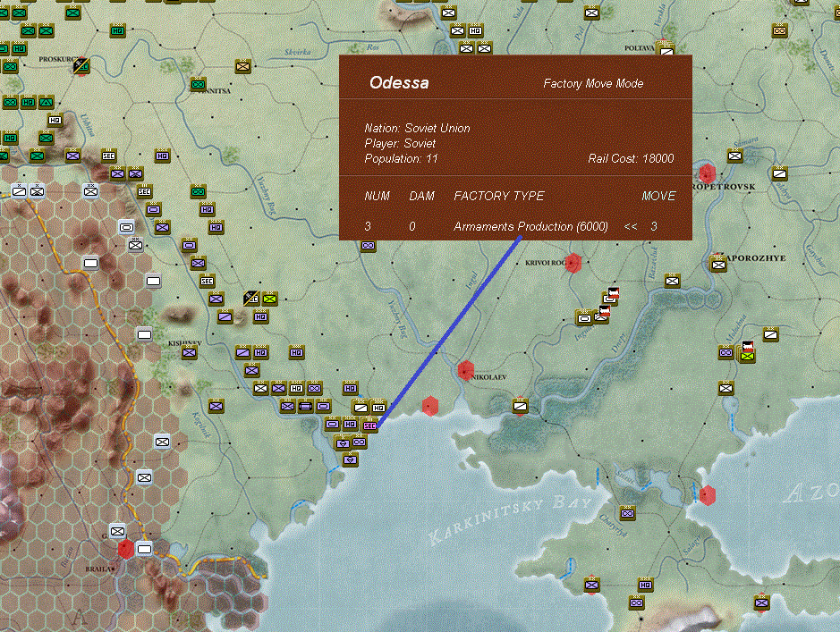Select the blank Axis counter beside Braila's red hex
The image size is (840, 632).
pyautogui.click(x=144, y=549)
